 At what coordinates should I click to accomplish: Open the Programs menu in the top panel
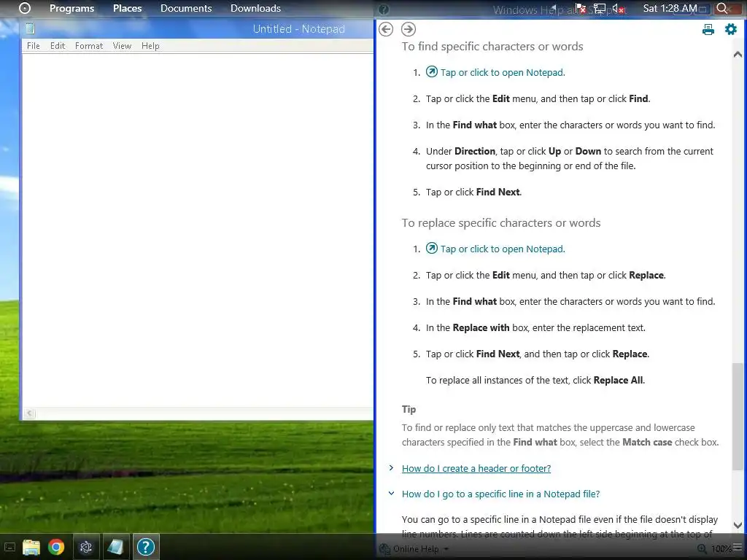point(72,8)
